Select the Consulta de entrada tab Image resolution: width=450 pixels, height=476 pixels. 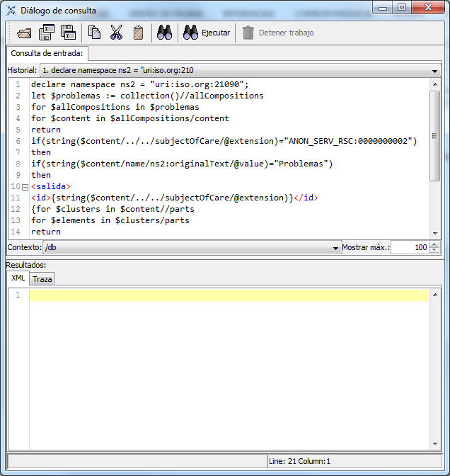(47, 53)
